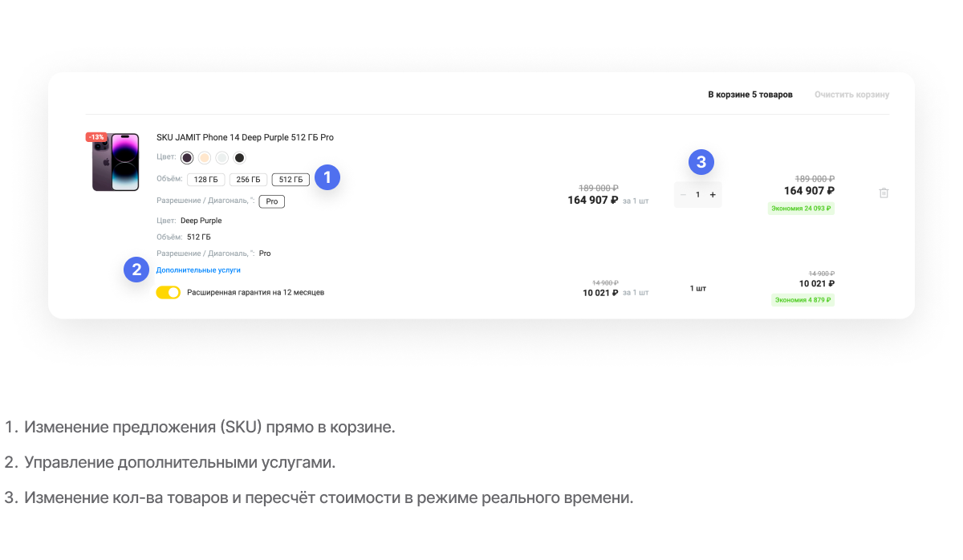963x560 pixels.
Task: Open the SKU JAMIT Phone 14 product title
Action: [x=245, y=137]
